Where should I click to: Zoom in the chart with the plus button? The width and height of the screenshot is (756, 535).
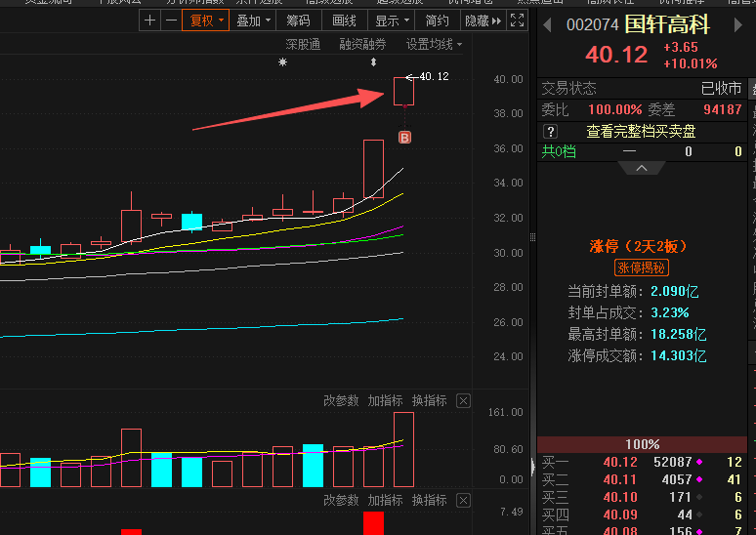150,21
